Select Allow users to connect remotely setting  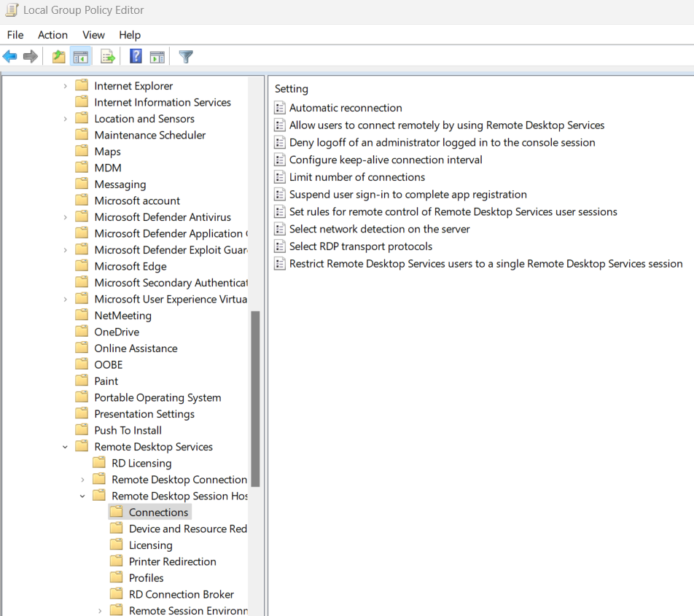447,125
